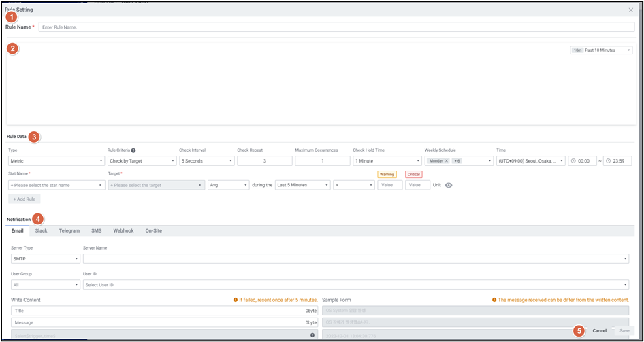Open the Past 10 Minutes time range dropdown
This screenshot has width=644, height=342.
coord(602,50)
